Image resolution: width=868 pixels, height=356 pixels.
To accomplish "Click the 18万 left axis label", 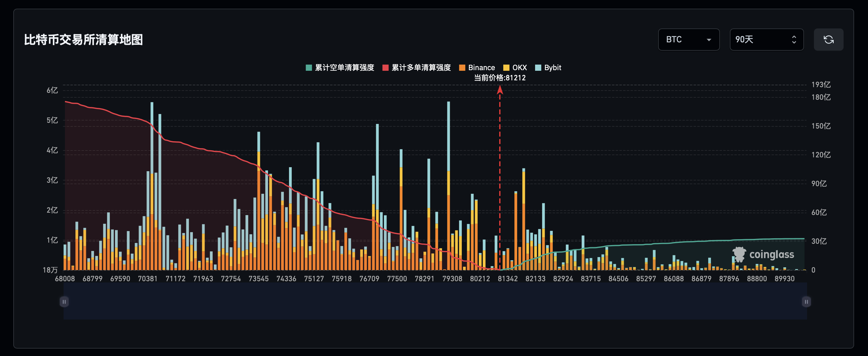I will (50, 270).
